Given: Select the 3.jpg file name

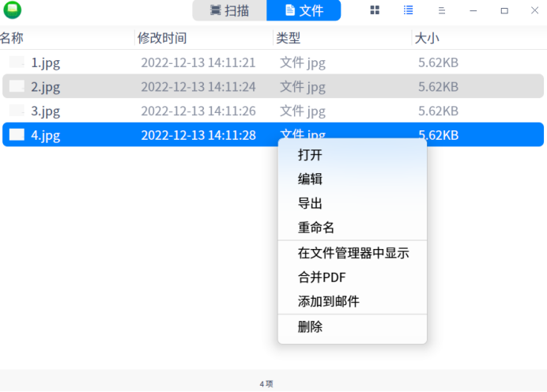Looking at the screenshot, I should pos(45,111).
